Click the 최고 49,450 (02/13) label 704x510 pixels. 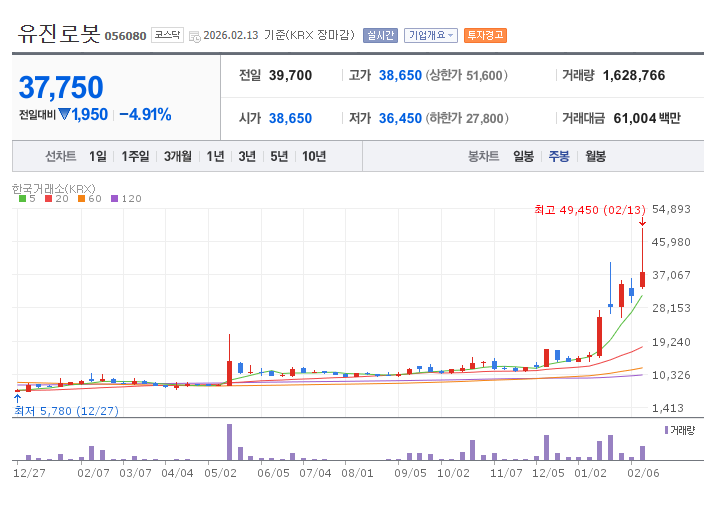click(590, 210)
